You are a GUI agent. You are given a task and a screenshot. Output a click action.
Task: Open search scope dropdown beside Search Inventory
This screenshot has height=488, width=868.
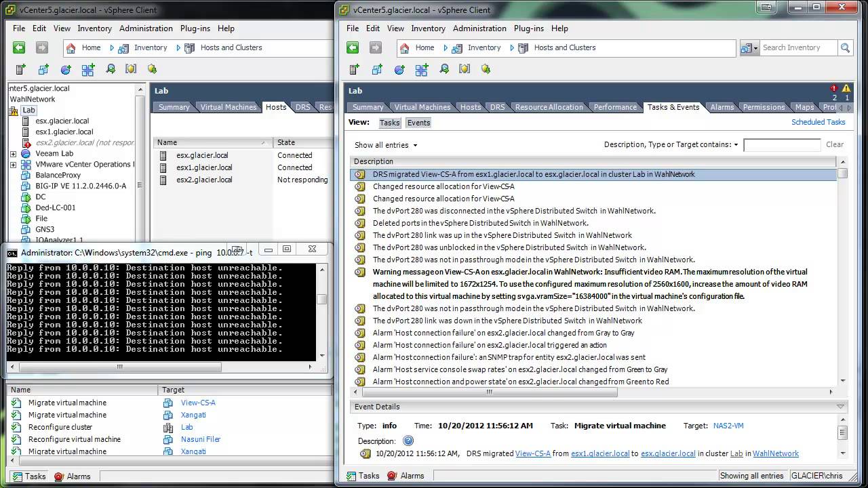(749, 47)
